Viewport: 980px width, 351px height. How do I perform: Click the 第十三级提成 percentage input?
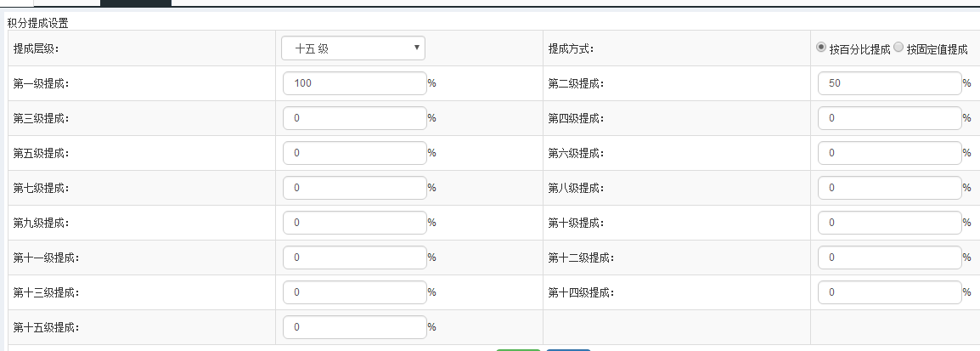[354, 292]
